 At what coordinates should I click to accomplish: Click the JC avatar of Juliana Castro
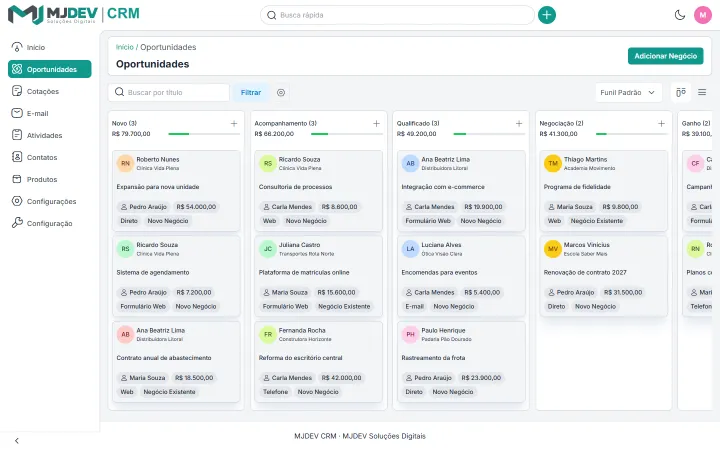[x=268, y=249]
